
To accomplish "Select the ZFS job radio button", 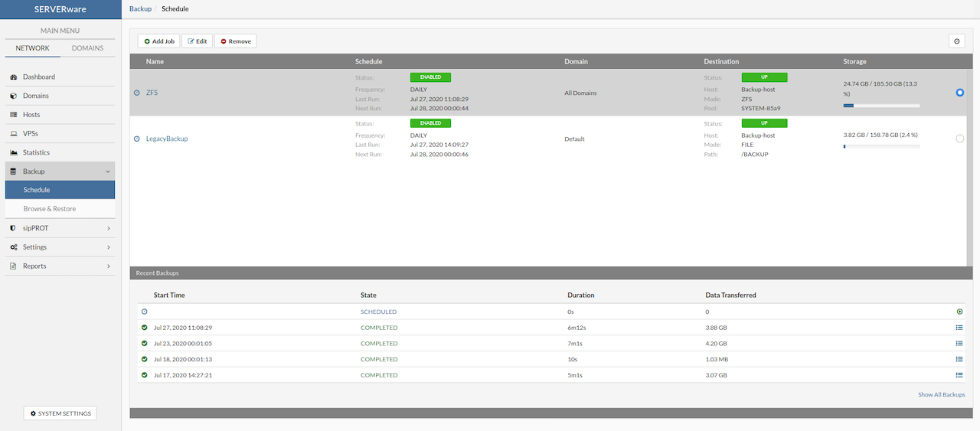I will [960, 93].
